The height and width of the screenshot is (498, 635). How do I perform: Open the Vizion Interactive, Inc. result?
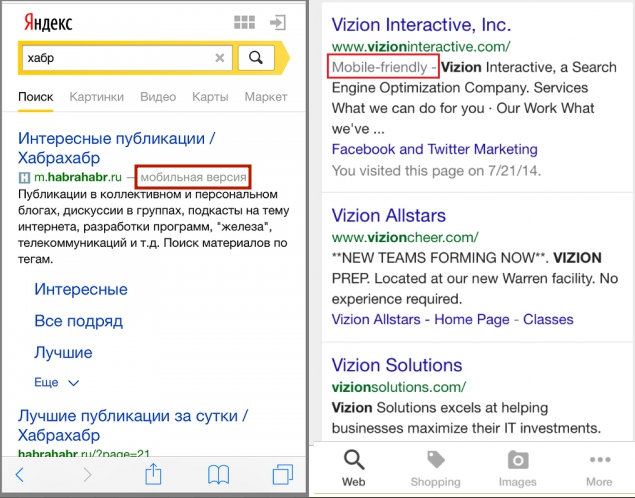[x=421, y=25]
